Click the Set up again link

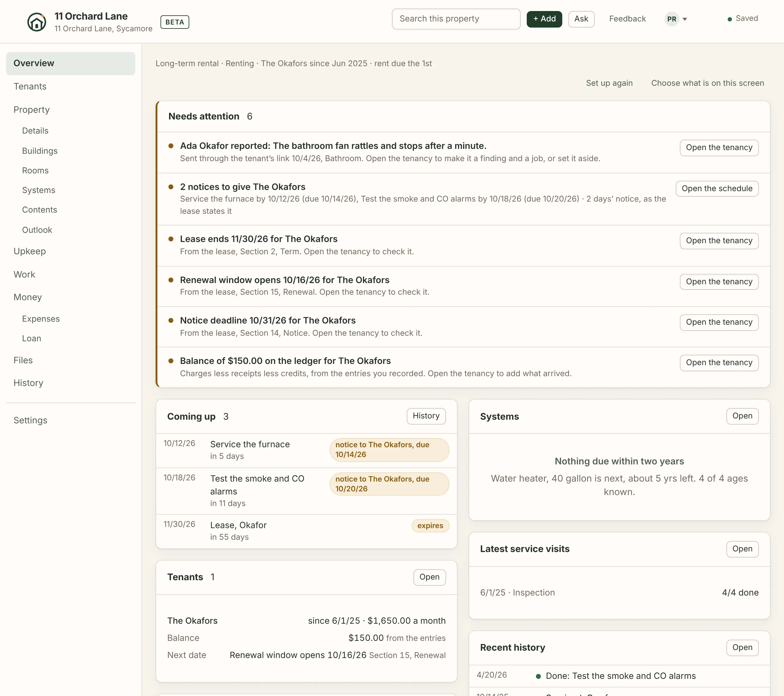click(x=609, y=83)
